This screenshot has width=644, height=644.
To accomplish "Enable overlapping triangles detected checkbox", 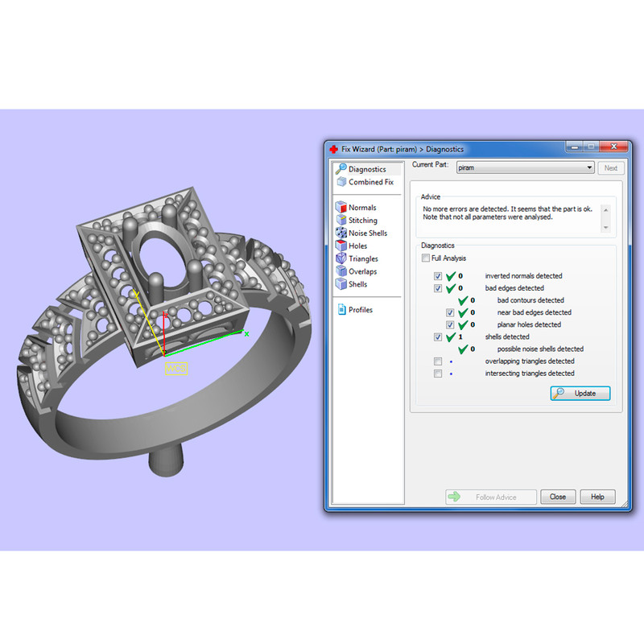I will coord(438,361).
